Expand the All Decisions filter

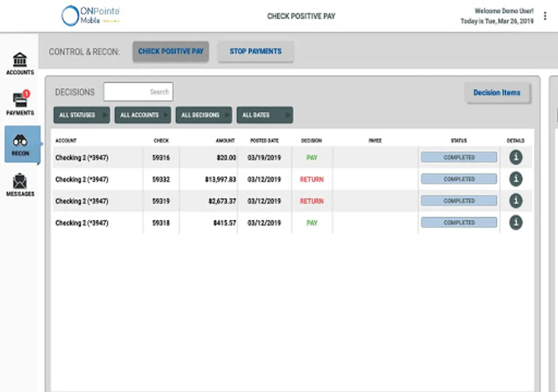click(x=204, y=115)
